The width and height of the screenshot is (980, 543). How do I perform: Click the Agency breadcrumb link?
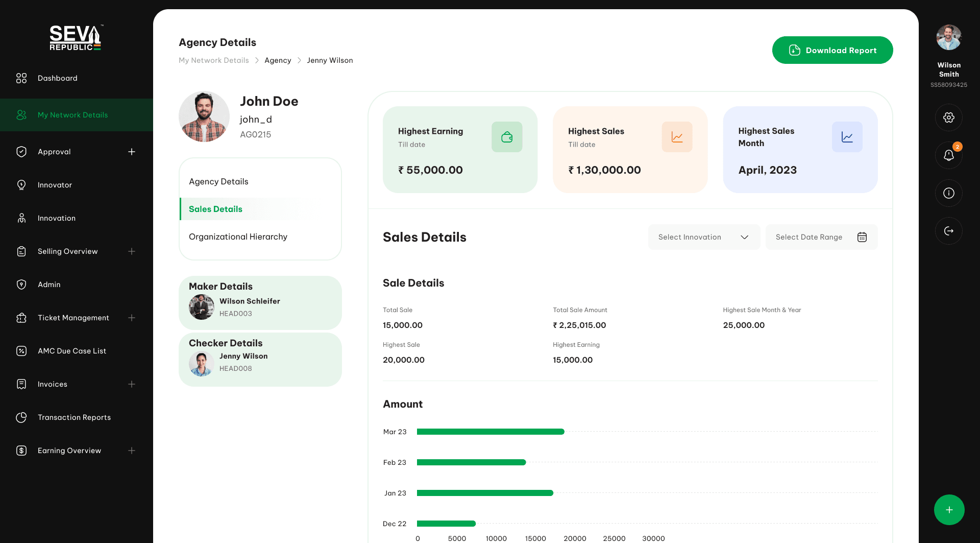coord(278,60)
